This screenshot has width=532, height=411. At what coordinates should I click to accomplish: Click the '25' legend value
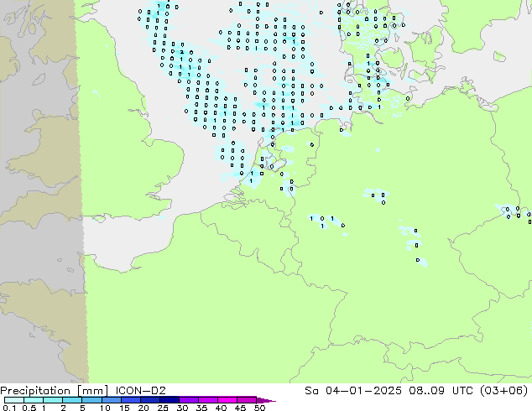[x=163, y=408]
